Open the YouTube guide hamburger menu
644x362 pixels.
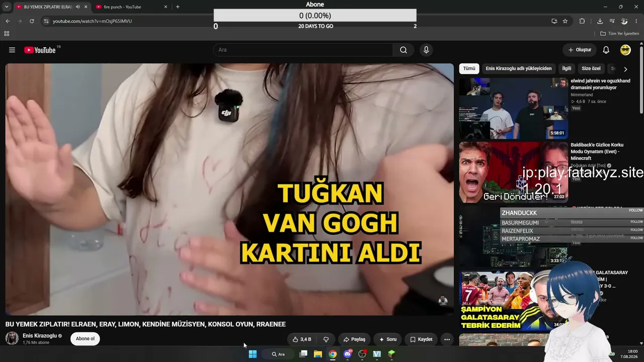(x=12, y=50)
